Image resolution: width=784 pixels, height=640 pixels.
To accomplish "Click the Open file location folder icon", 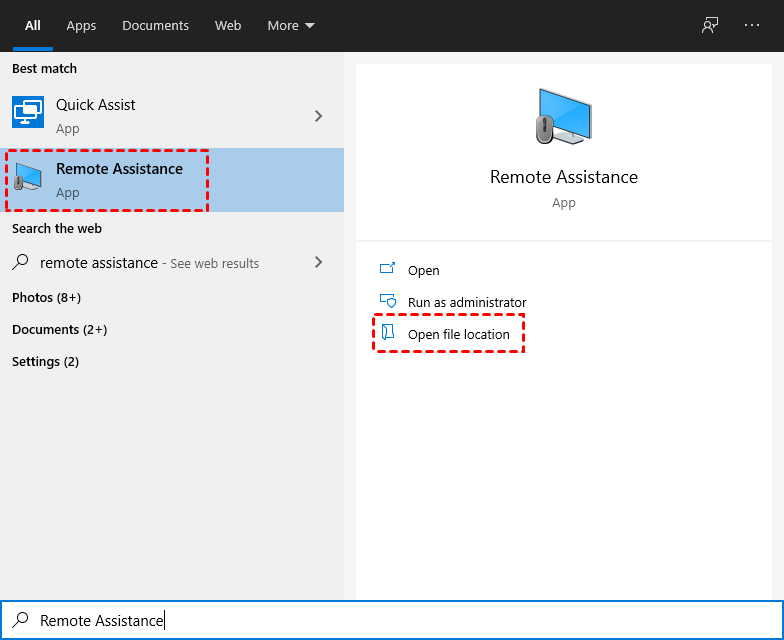I will click(388, 334).
